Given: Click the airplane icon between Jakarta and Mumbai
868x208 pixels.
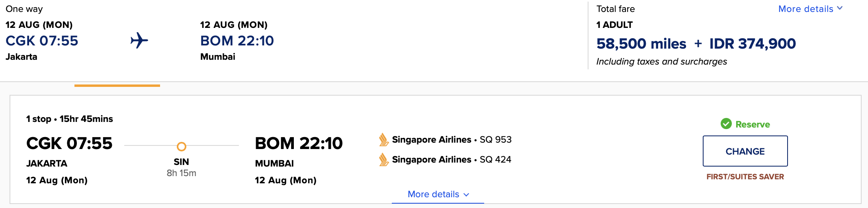Looking at the screenshot, I should 139,41.
